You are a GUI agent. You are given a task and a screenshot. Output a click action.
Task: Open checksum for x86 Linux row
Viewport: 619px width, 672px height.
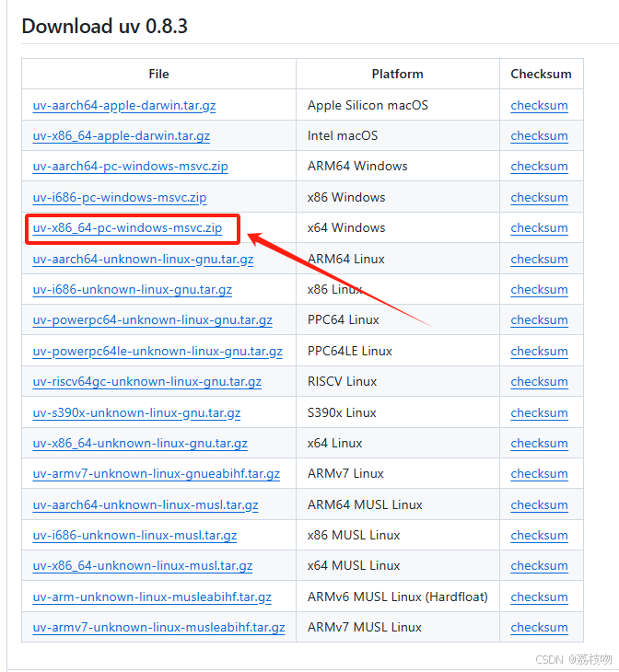click(539, 290)
